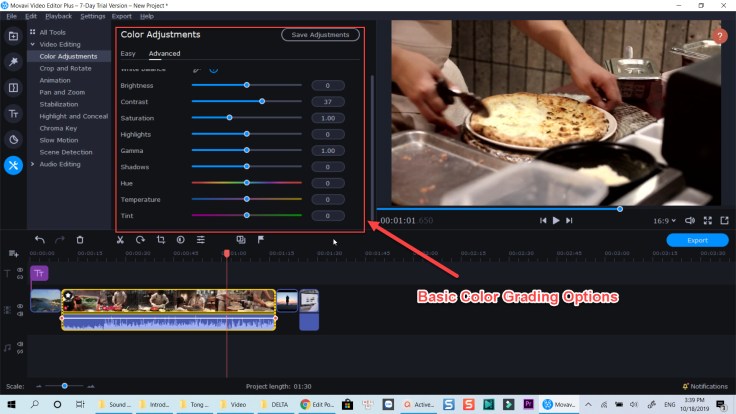Select Stabilization in tools list

point(59,104)
